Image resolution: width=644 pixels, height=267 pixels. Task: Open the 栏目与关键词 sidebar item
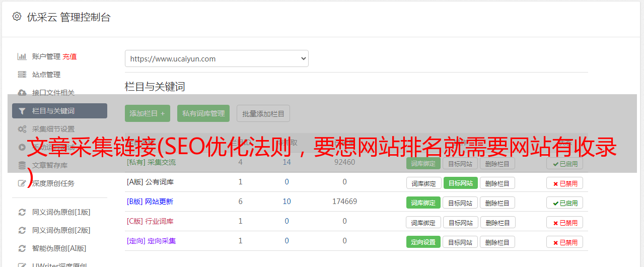[59, 111]
